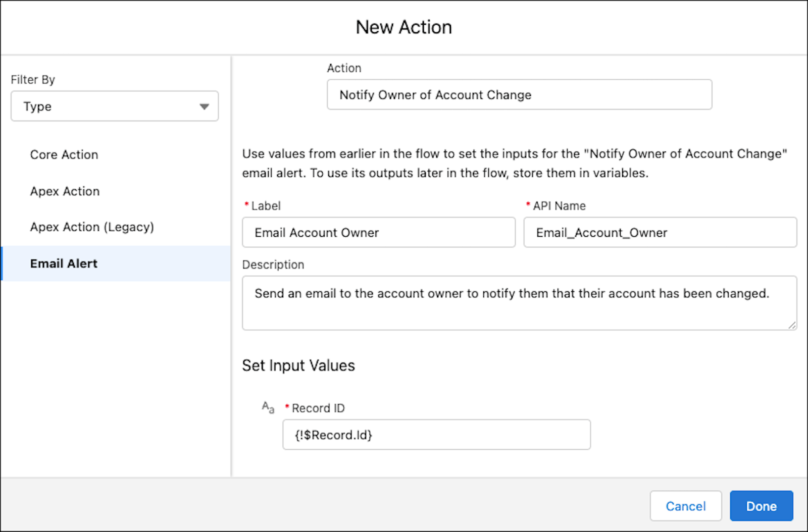Choose Apex Action (Legacy) category
The image size is (808, 532).
tap(92, 227)
